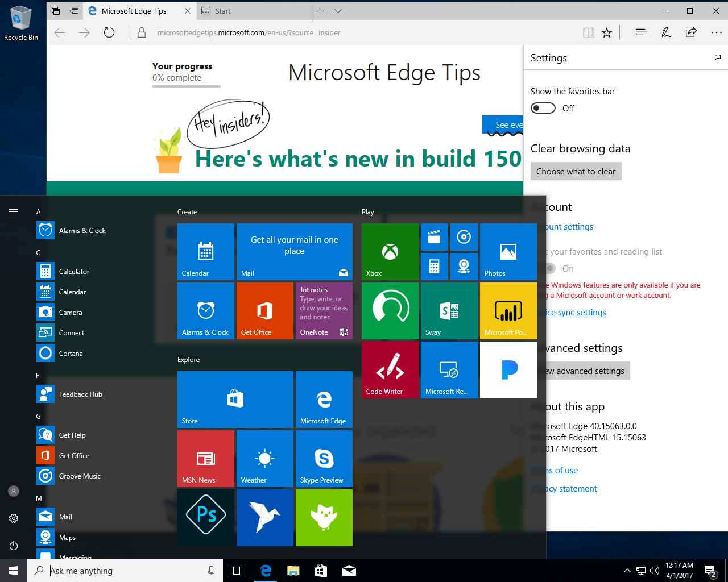Image resolution: width=728 pixels, height=582 pixels.
Task: Click the Start menu power button
Action: coord(14,546)
